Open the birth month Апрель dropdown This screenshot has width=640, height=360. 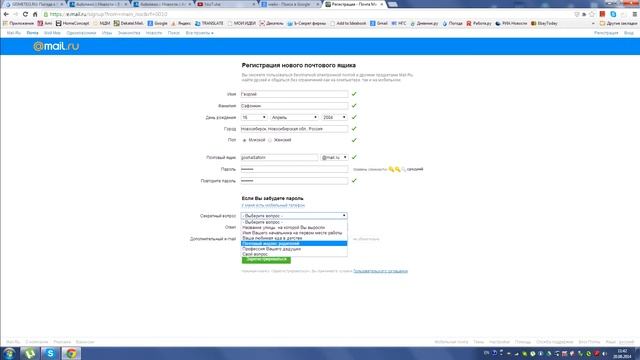[x=294, y=118]
